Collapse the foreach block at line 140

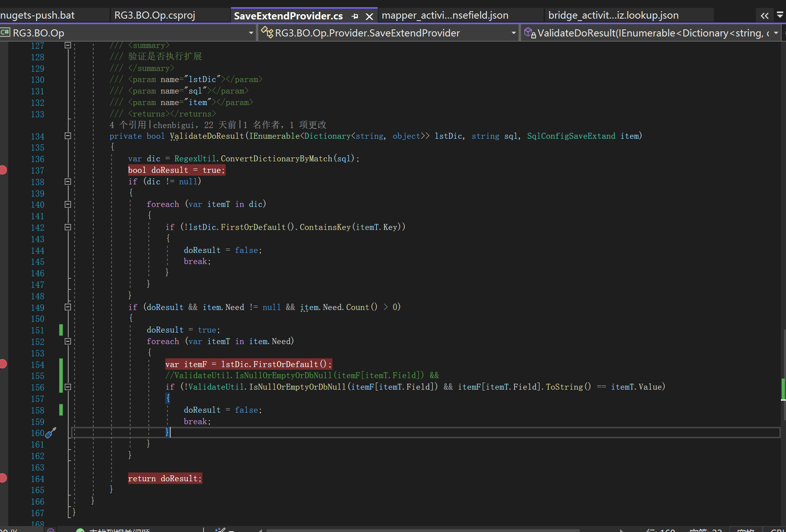click(68, 205)
